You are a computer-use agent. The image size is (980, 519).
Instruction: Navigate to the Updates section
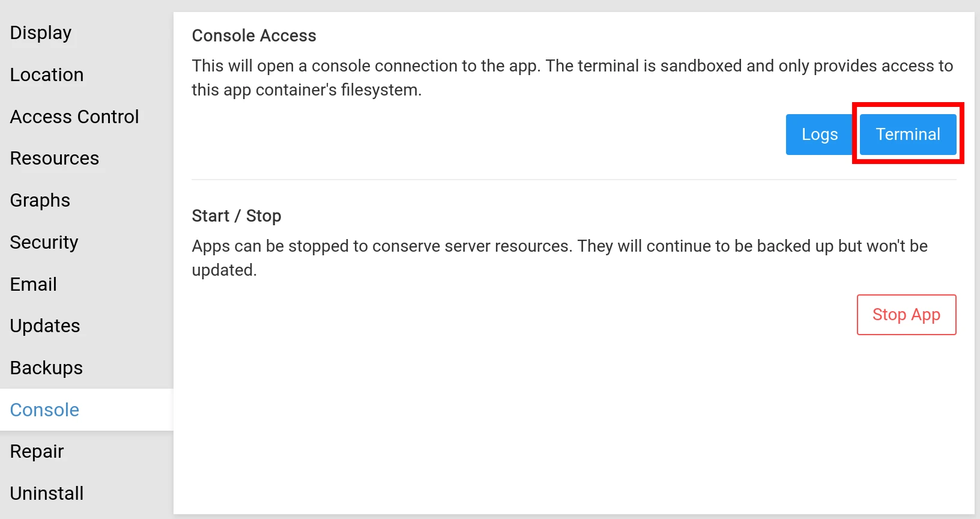(x=45, y=326)
